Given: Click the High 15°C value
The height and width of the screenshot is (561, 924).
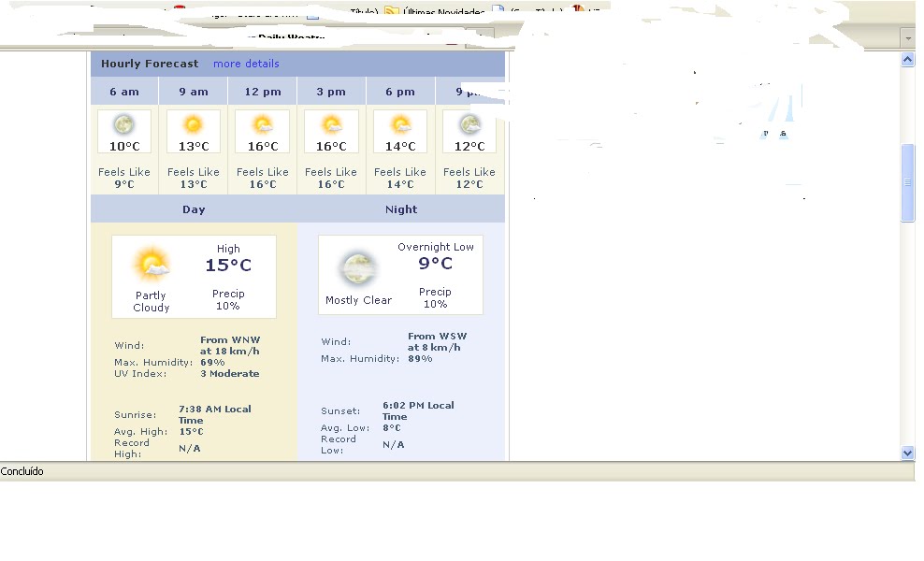Looking at the screenshot, I should pyautogui.click(x=228, y=266).
